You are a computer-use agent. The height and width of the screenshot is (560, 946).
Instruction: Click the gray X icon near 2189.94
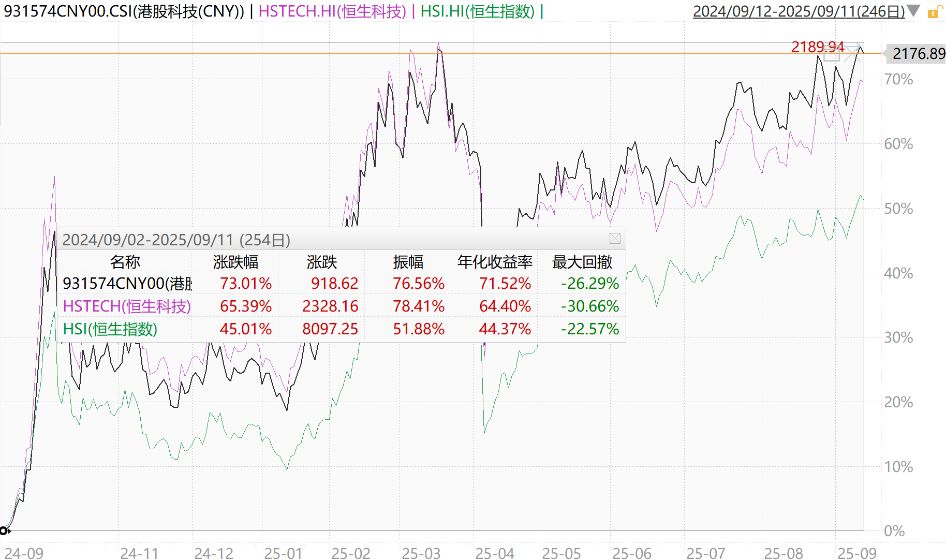pyautogui.click(x=851, y=54)
